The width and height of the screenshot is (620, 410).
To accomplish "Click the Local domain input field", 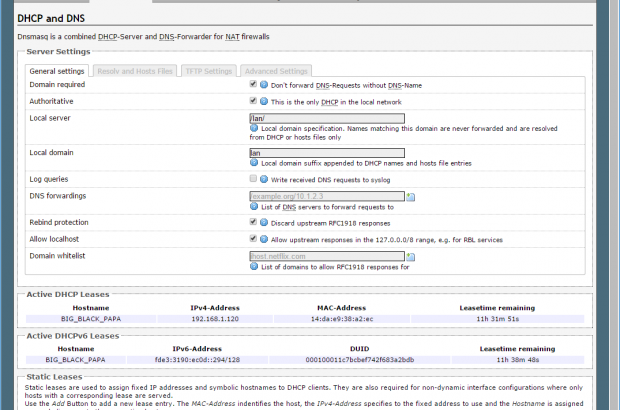I will [326, 152].
